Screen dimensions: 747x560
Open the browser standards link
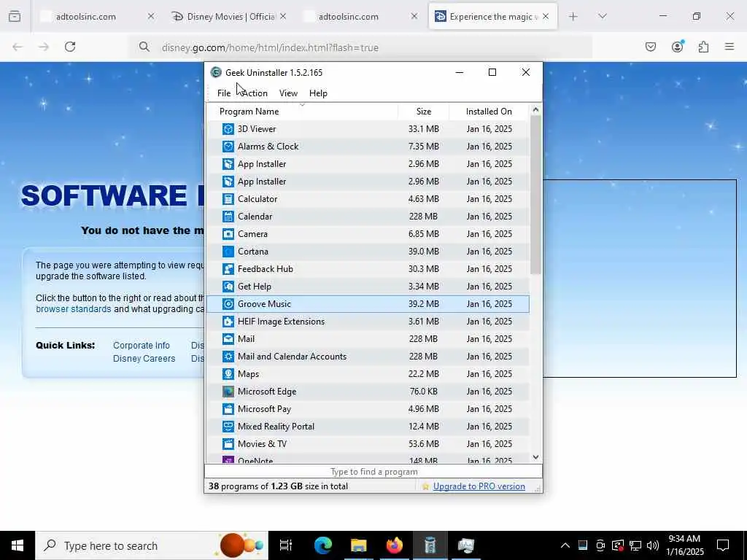click(74, 309)
